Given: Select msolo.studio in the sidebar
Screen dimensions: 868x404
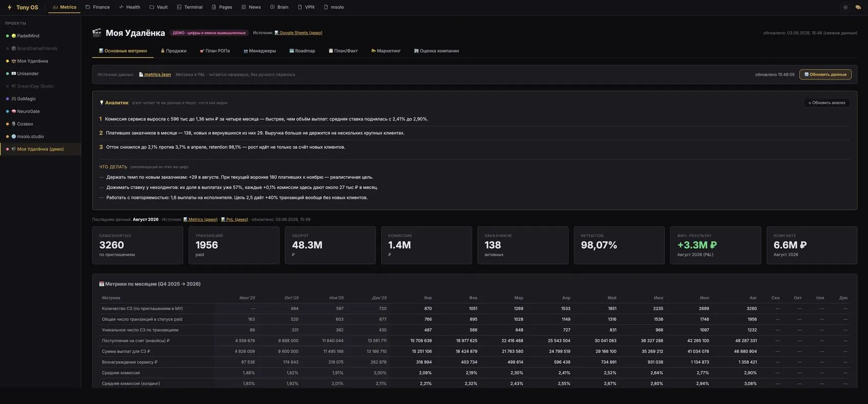Looking at the screenshot, I should pos(40,136).
